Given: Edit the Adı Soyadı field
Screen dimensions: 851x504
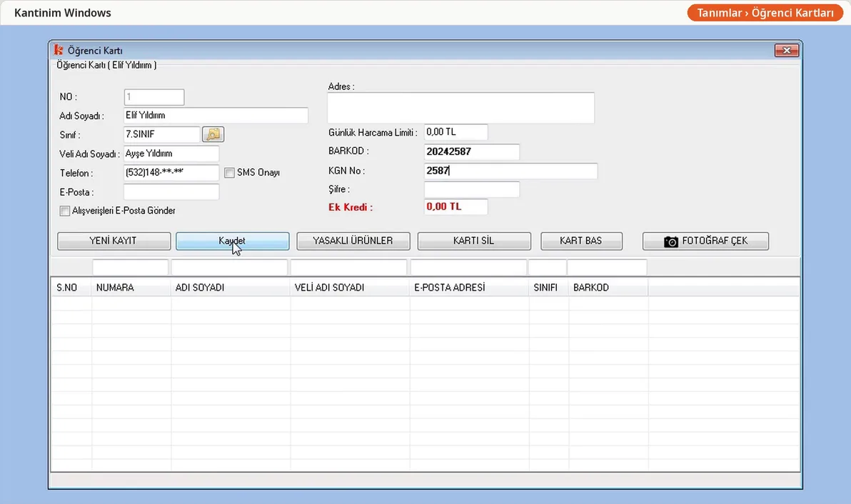Looking at the screenshot, I should point(216,116).
